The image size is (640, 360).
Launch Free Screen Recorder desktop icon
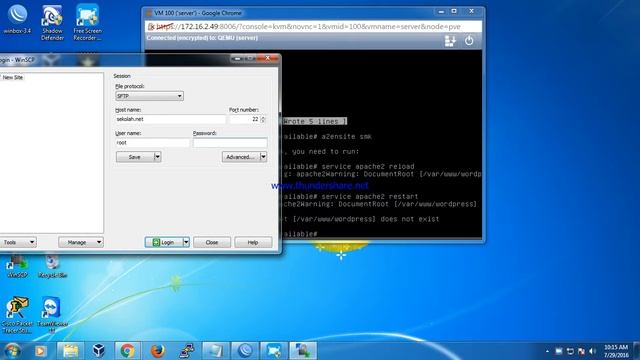coord(87,22)
